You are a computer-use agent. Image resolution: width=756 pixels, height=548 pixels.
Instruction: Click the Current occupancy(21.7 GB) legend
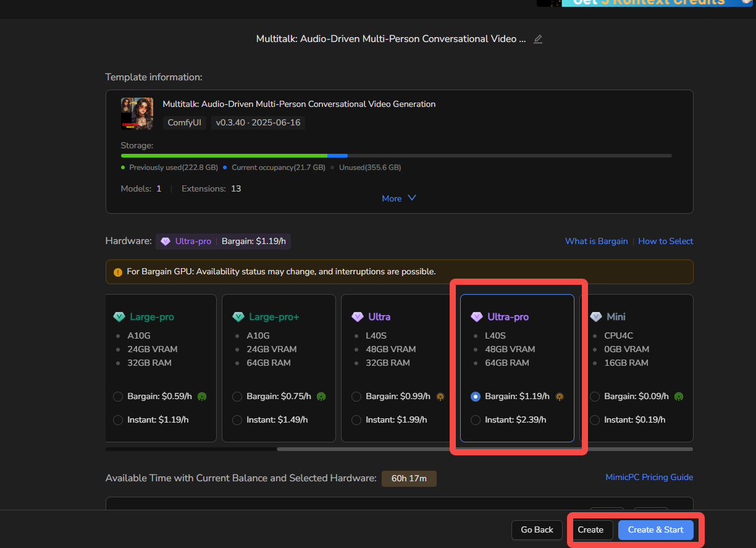pos(274,167)
